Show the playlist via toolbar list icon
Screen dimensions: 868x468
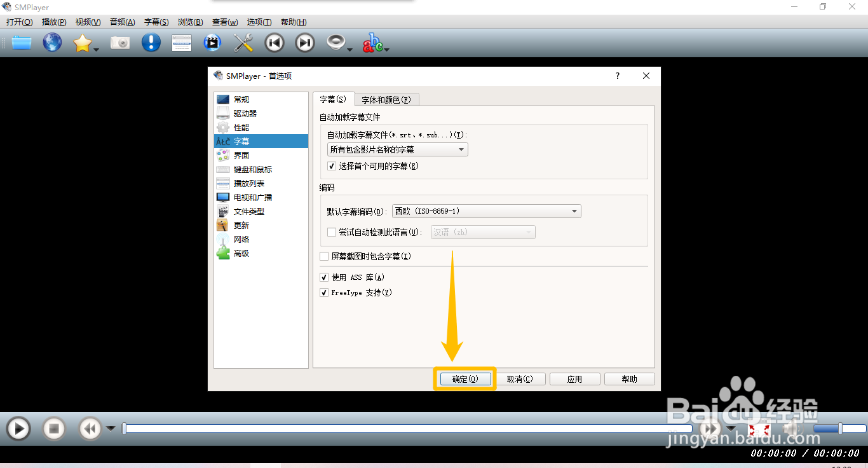[182, 43]
